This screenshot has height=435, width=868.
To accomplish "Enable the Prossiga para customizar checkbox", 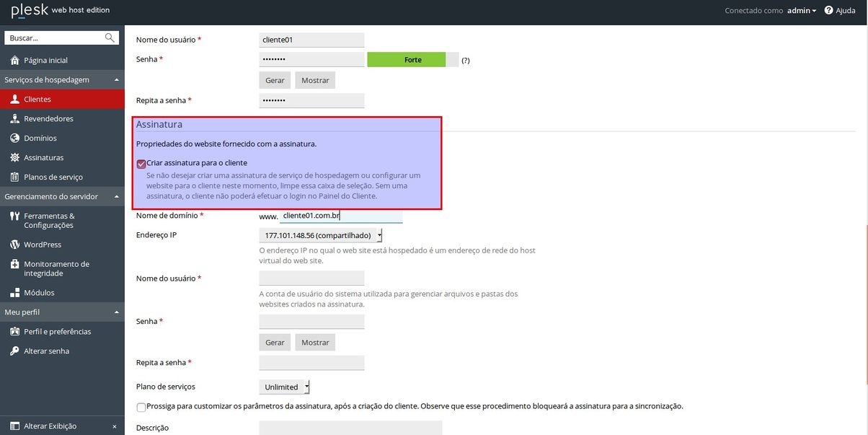I will point(141,407).
